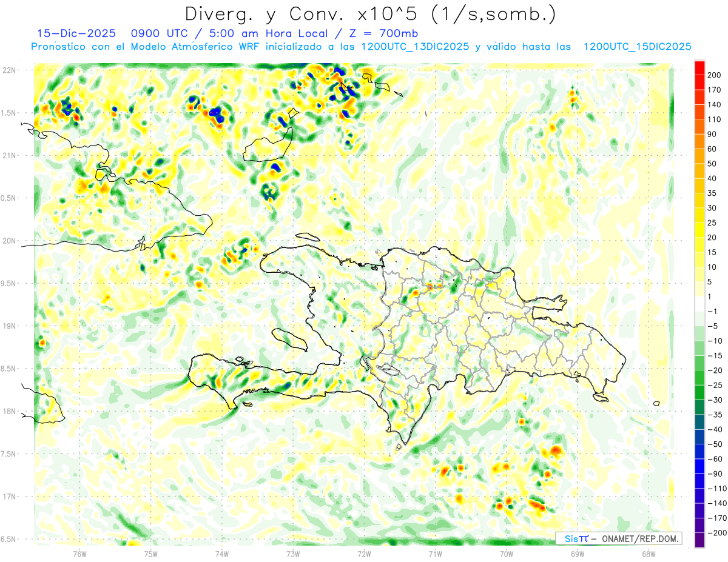The image size is (728, 562).
Task: Click the '69W' longitude label
Action: pyautogui.click(x=577, y=554)
